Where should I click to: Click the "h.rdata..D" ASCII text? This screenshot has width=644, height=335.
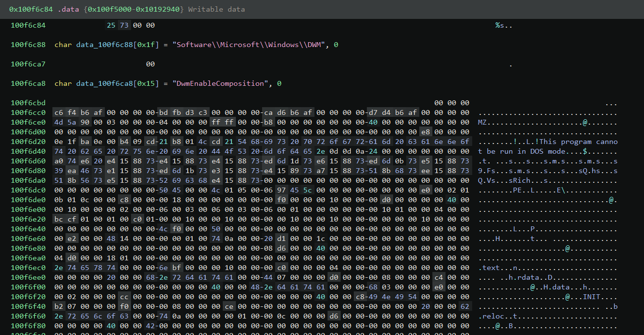point(530,277)
